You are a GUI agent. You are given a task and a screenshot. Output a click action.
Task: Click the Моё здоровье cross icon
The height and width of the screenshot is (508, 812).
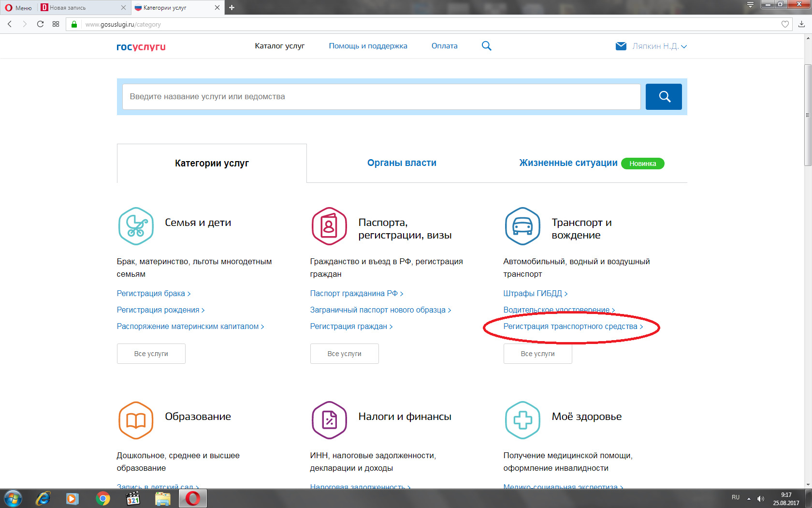tap(522, 420)
